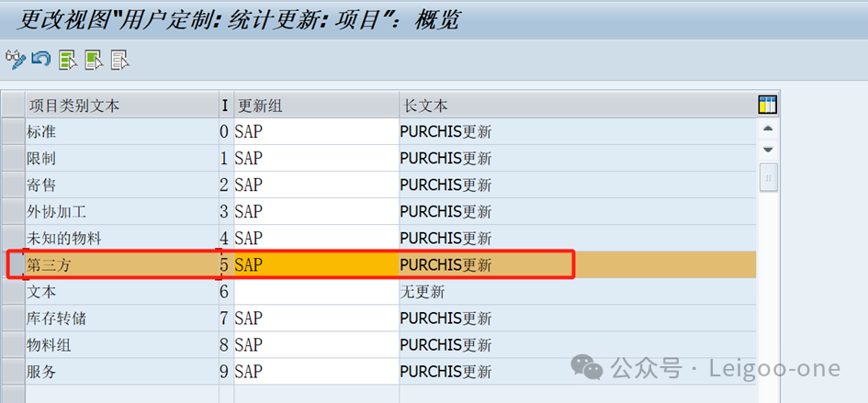This screenshot has width=868, height=403.
Task: Click the select block toolbar icon
Action: 94,61
